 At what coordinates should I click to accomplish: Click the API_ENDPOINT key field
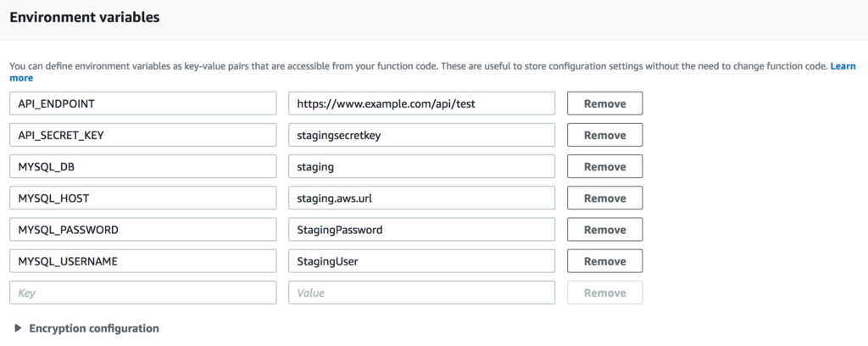[142, 103]
